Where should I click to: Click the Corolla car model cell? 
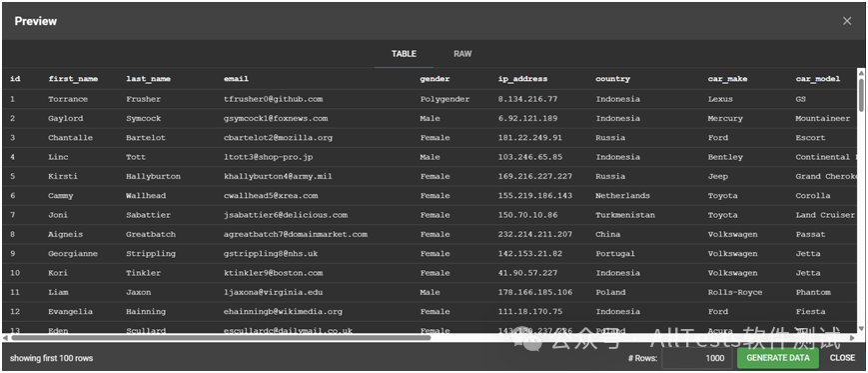click(x=813, y=196)
